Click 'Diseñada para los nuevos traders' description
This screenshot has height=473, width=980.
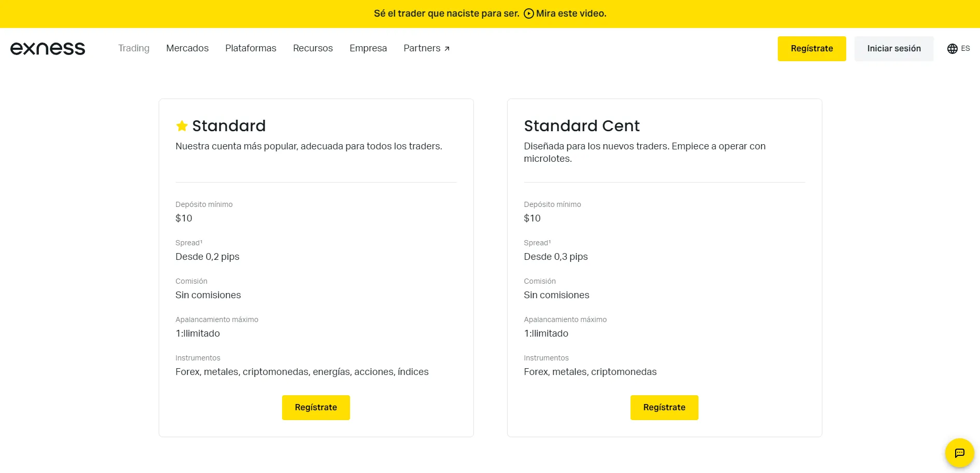click(645, 152)
